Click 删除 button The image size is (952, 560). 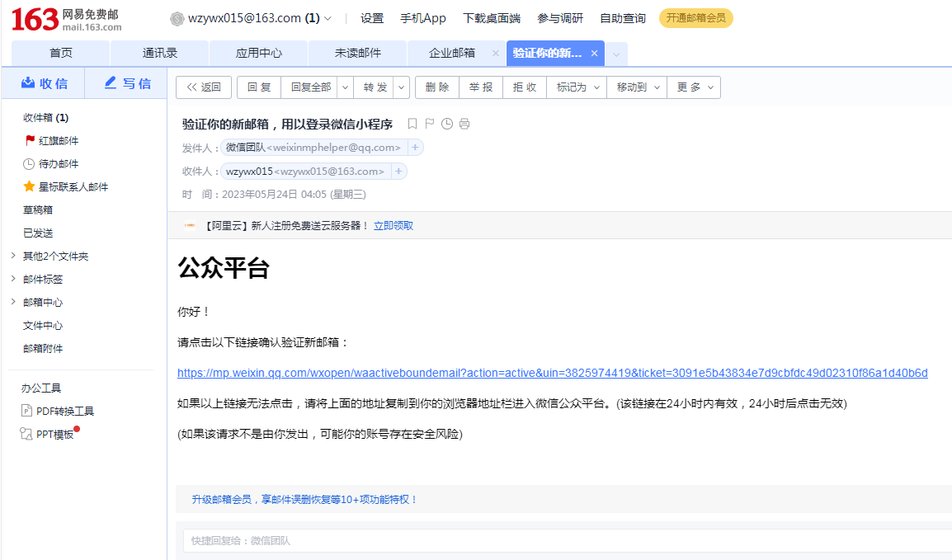pos(437,87)
